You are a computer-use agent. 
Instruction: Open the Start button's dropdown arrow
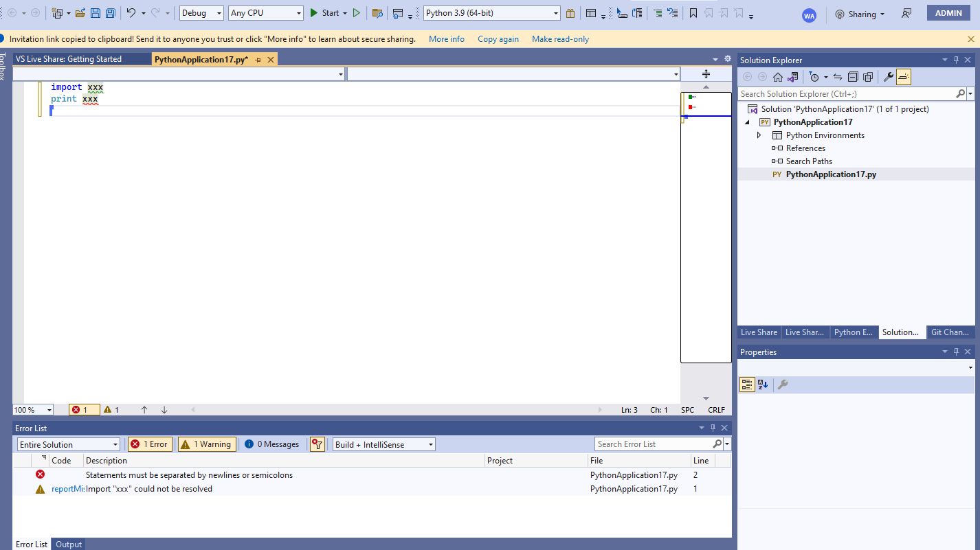(x=344, y=13)
